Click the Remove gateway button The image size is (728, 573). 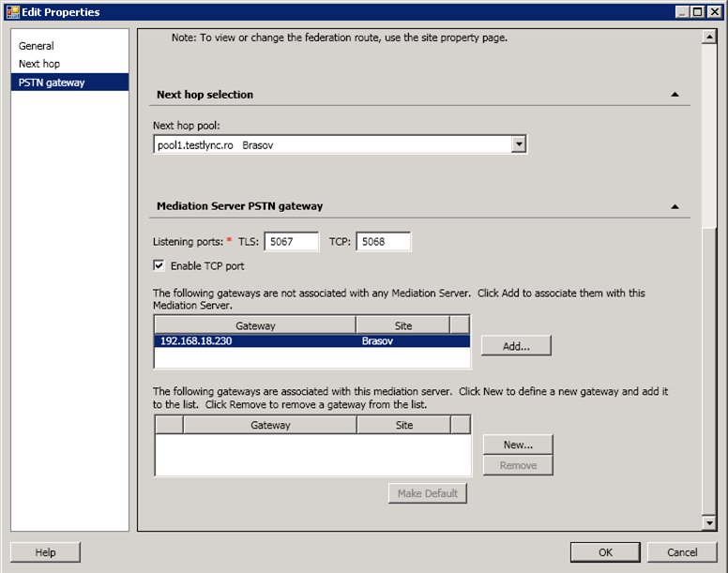tap(518, 465)
